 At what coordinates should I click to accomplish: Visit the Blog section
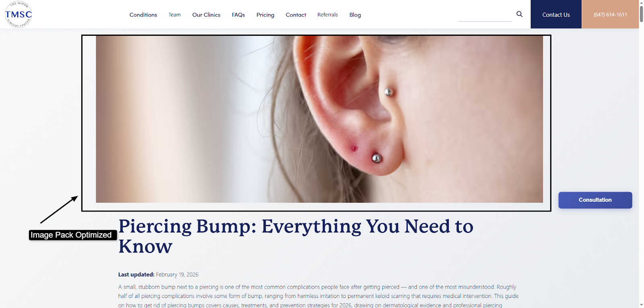pyautogui.click(x=355, y=15)
